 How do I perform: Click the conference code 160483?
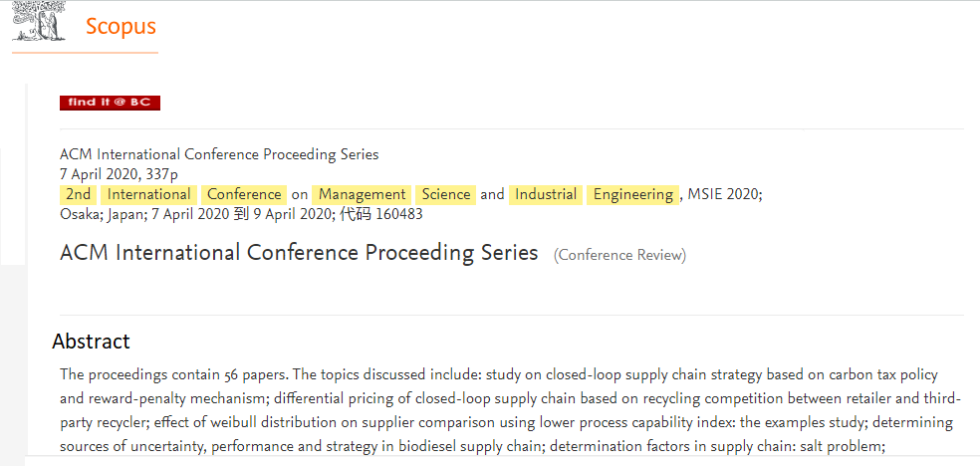(x=399, y=215)
